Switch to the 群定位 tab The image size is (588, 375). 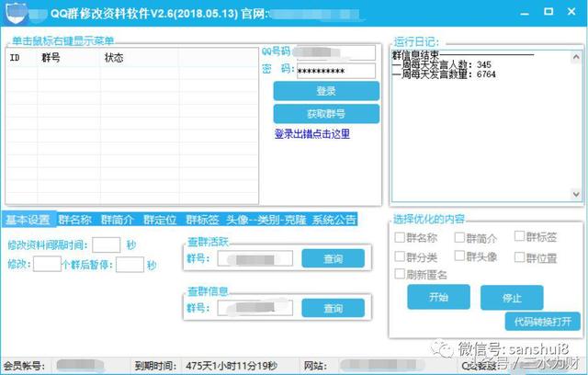click(x=160, y=220)
